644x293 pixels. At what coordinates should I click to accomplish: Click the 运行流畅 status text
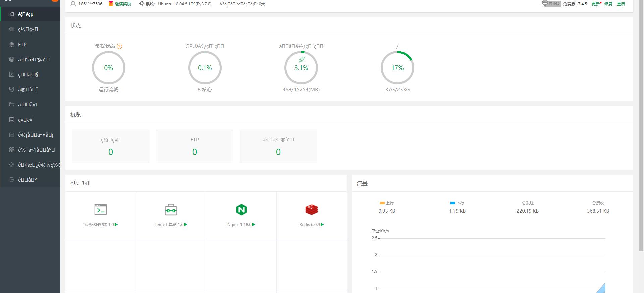(x=108, y=90)
